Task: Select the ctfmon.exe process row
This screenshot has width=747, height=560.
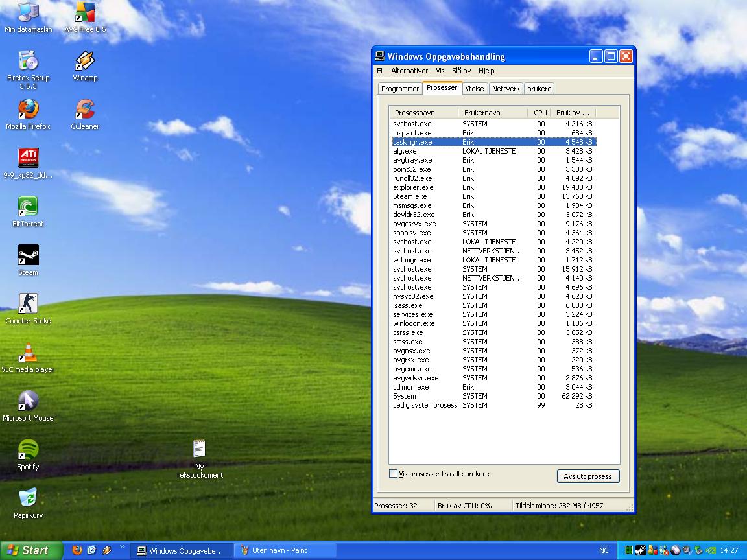Action: tap(493, 387)
